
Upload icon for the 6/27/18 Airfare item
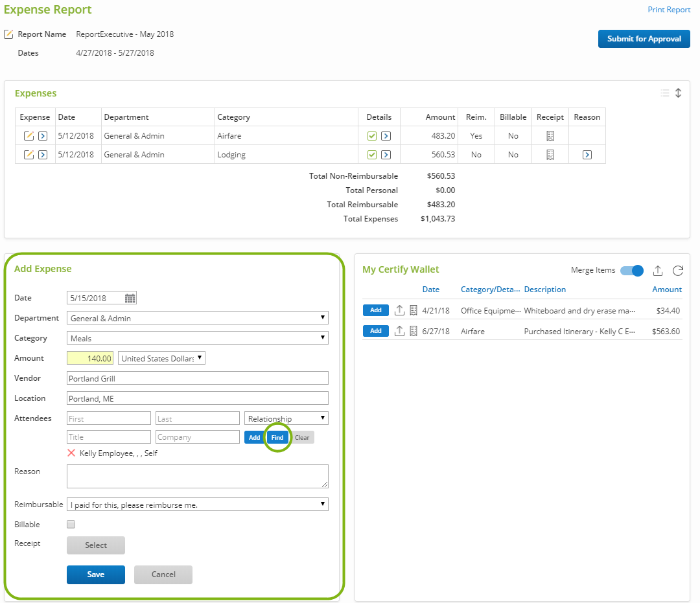[x=399, y=331]
